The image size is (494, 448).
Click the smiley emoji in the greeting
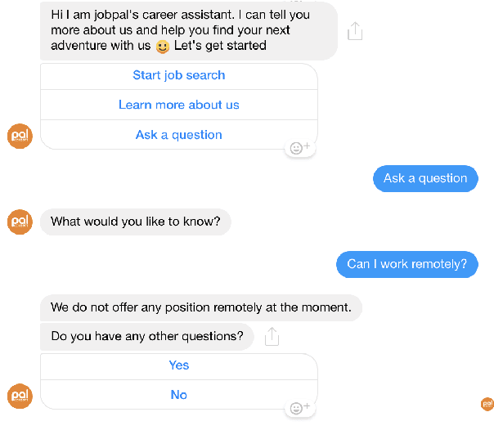point(162,47)
